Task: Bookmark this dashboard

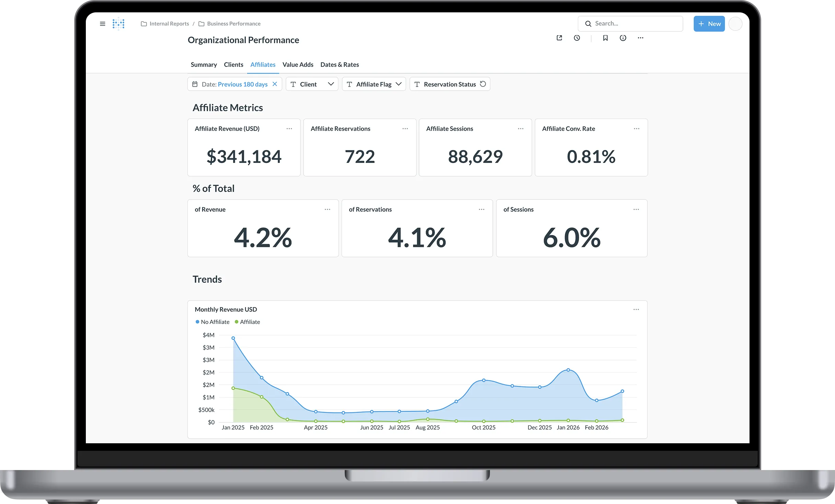Action: point(605,38)
